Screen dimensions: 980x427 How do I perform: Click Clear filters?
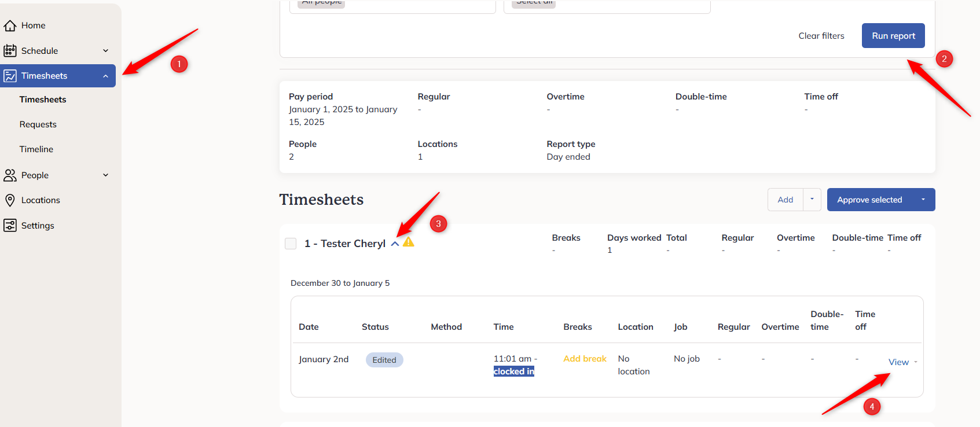pyautogui.click(x=821, y=36)
